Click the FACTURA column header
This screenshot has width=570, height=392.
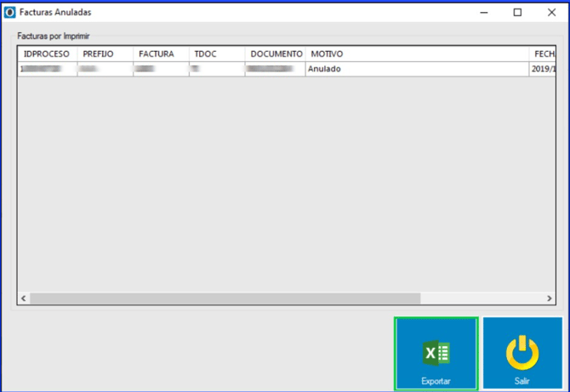[x=160, y=54]
